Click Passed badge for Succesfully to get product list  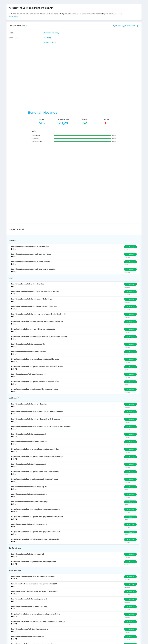coord(130,404)
